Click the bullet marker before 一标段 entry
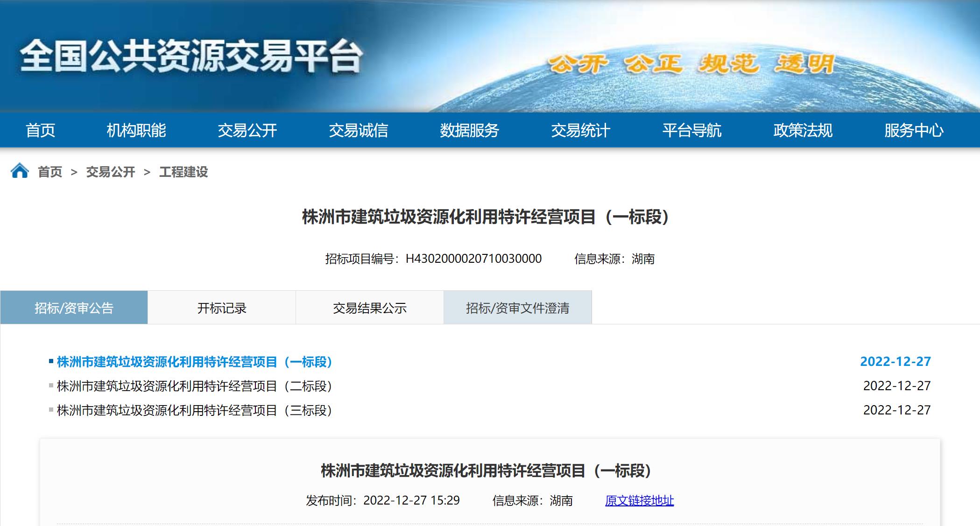Screen dimensions: 980x526 point(51,361)
